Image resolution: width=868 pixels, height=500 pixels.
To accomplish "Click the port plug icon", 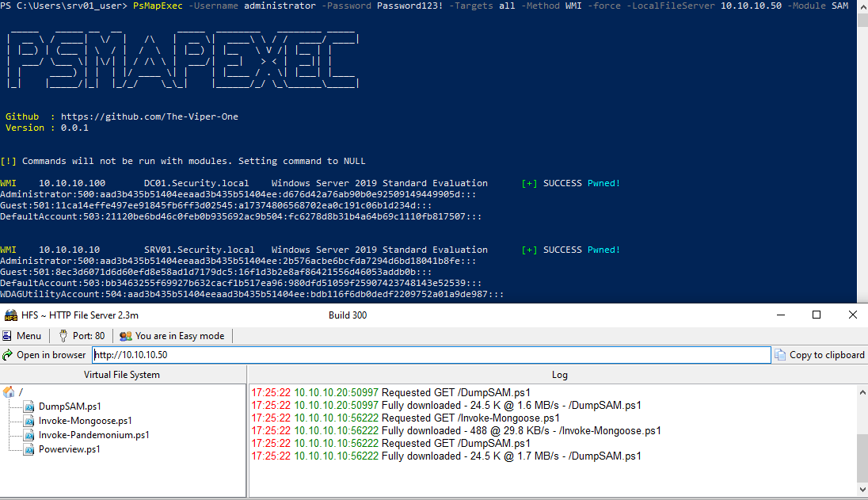I will tap(63, 335).
